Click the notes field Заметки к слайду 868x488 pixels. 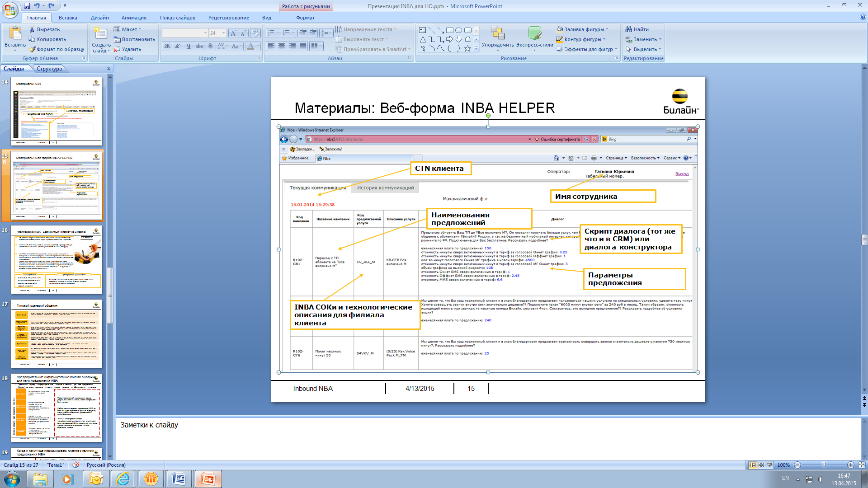pyautogui.click(x=488, y=438)
